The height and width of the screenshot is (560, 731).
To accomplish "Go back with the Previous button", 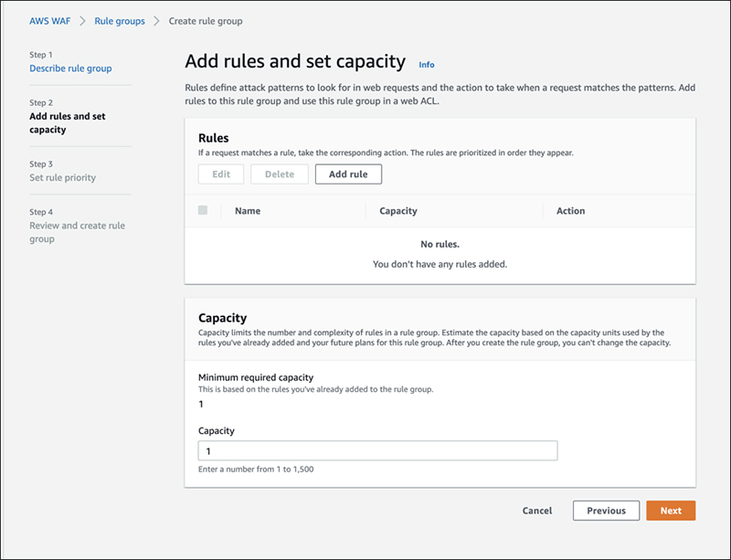I will (x=606, y=511).
